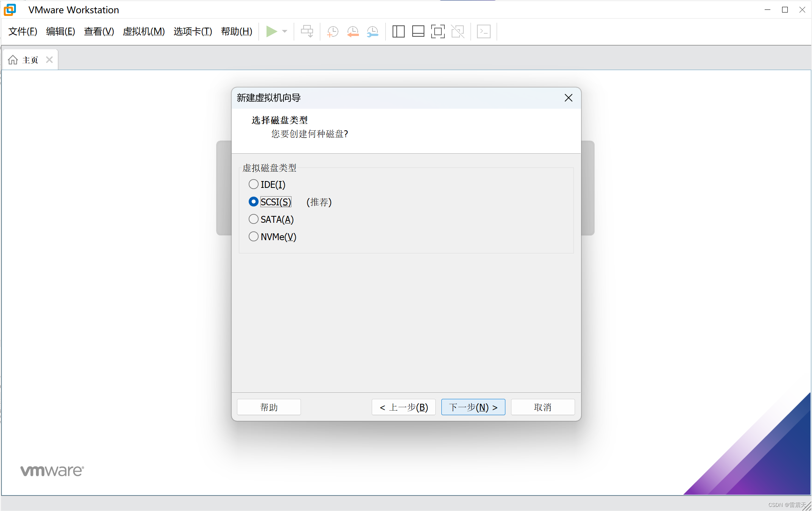Maximize the VMware Workstation window
Image resolution: width=812 pixels, height=511 pixels.
[785, 10]
